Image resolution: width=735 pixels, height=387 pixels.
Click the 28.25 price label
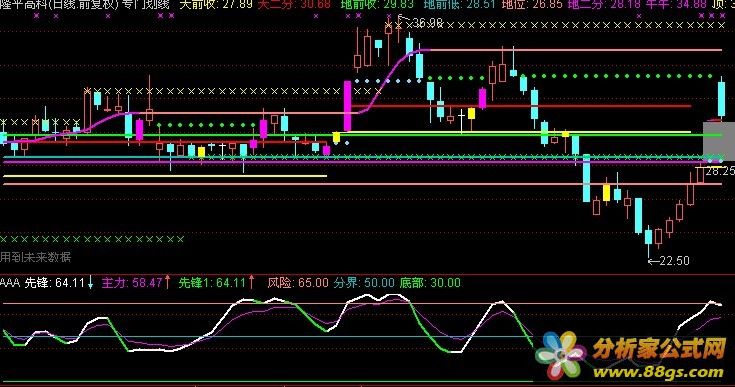(720, 171)
